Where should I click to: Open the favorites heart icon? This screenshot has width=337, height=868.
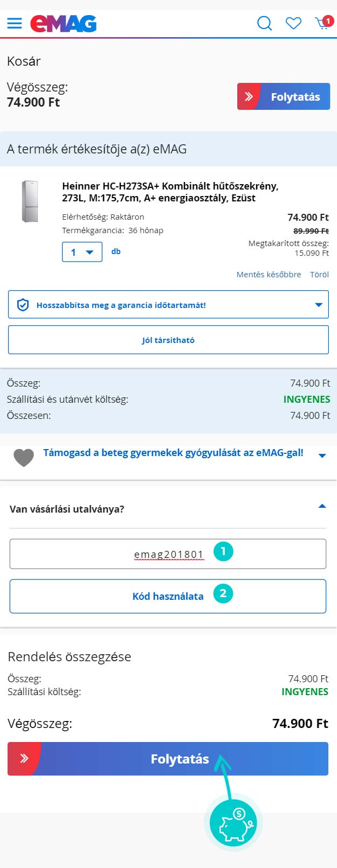(x=293, y=23)
